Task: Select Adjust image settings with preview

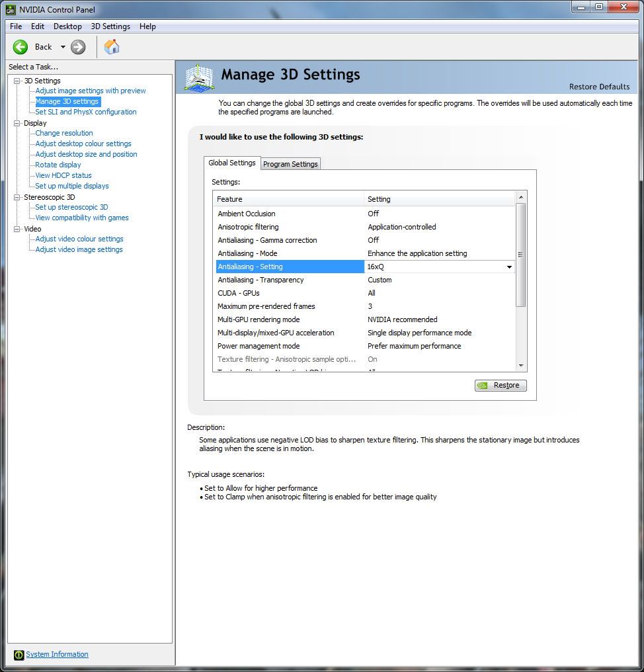Action: (91, 91)
